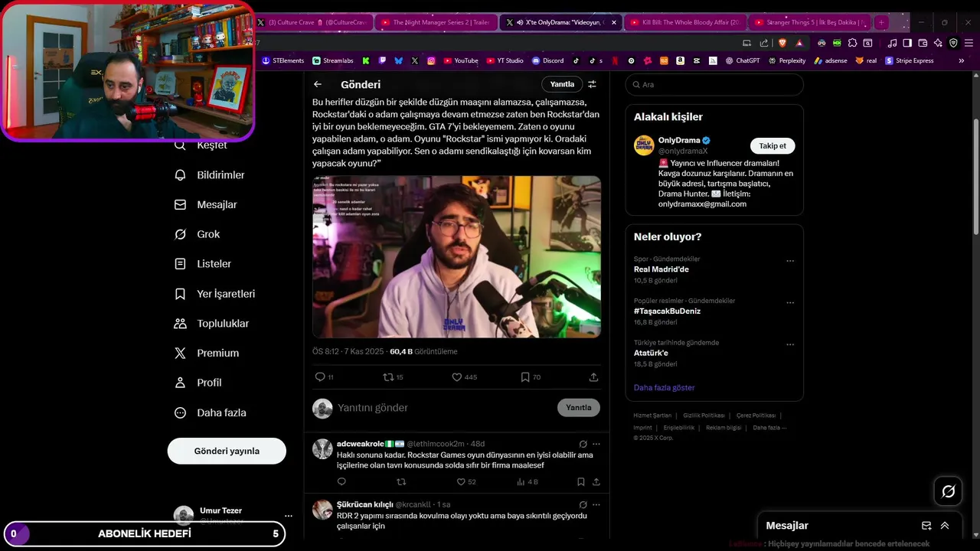Image resolution: width=980 pixels, height=551 pixels.
Task: Like the post showing 445 likes
Action: (456, 377)
